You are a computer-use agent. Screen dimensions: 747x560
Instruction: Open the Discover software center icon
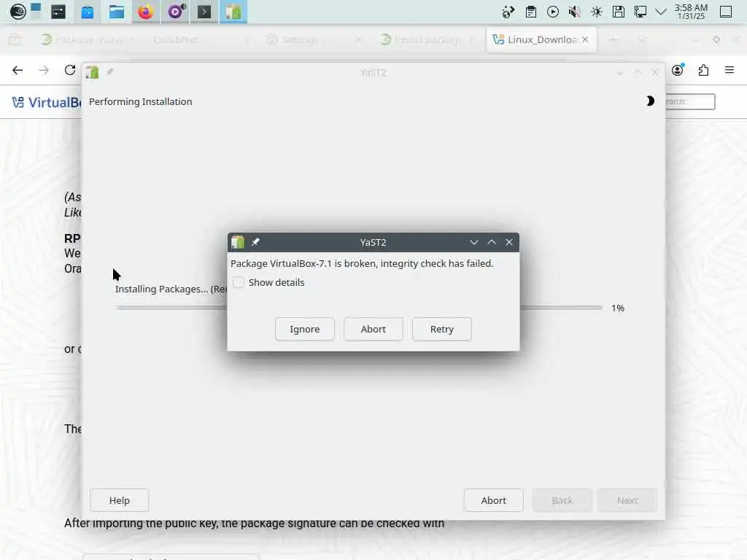88,12
